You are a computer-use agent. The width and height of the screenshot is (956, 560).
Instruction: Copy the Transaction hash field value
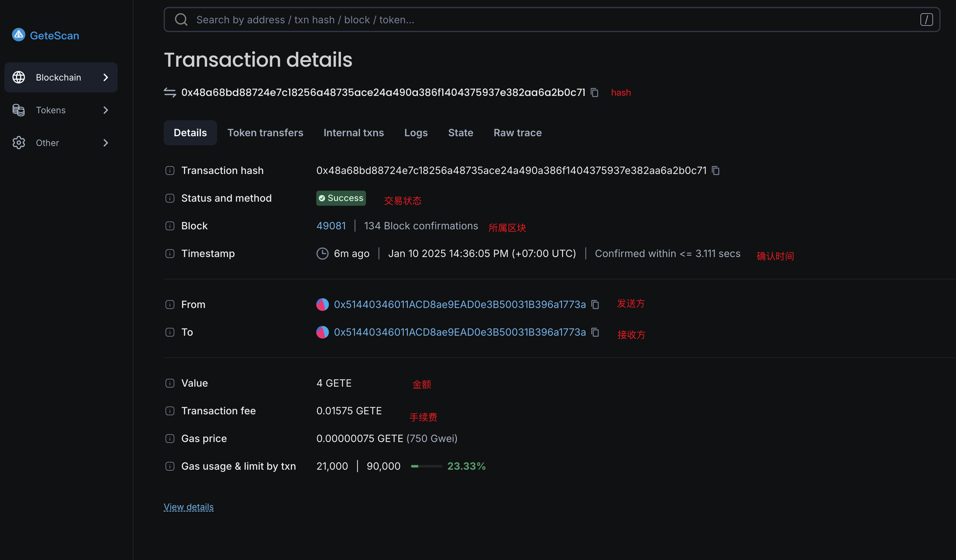[716, 171]
